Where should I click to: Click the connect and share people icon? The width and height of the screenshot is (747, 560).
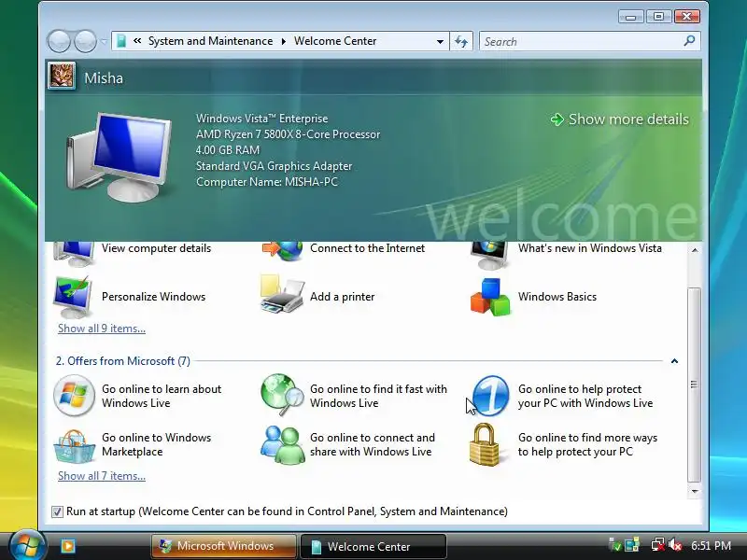[282, 445]
